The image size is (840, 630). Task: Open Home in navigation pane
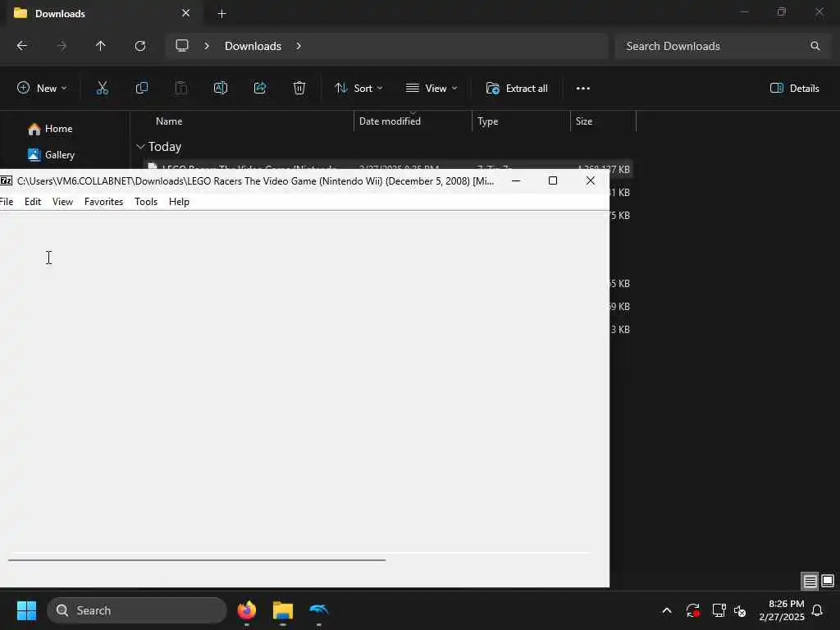tap(50, 129)
